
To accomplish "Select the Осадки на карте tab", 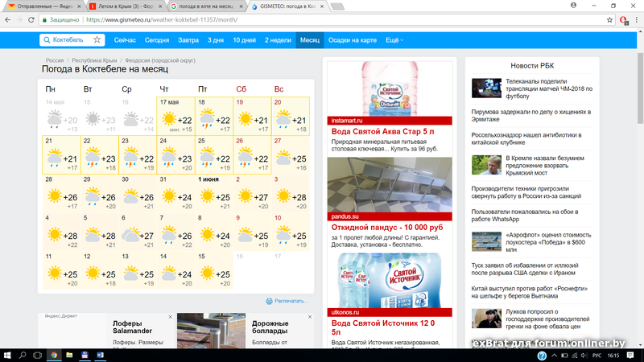I will tap(352, 39).
